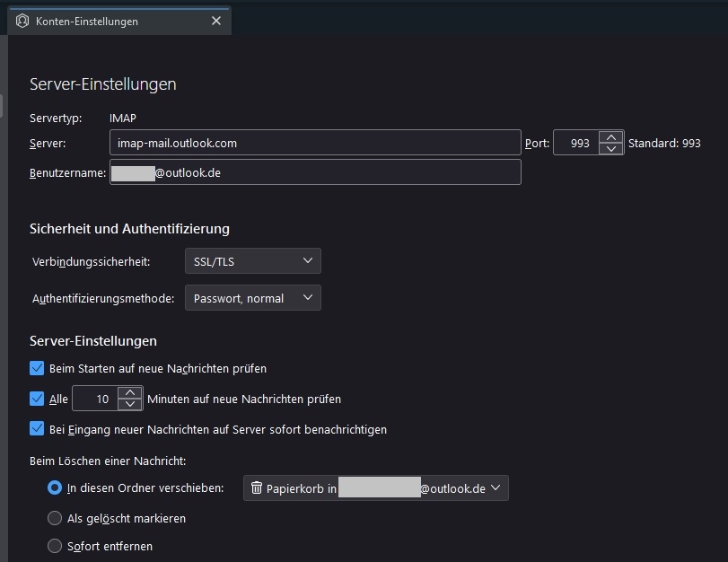Choose 'Als gelöscht markieren' option
728x562 pixels.
point(55,518)
